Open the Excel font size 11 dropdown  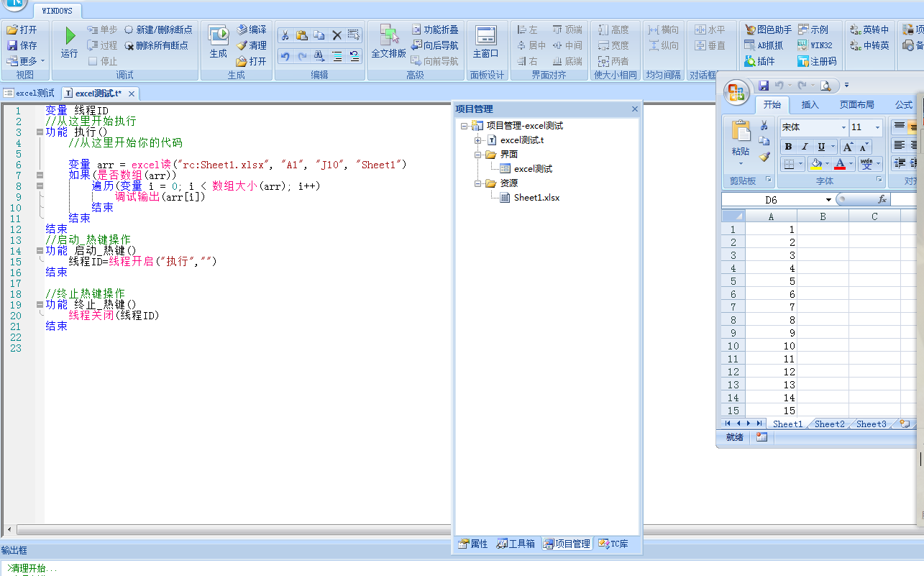tap(877, 127)
